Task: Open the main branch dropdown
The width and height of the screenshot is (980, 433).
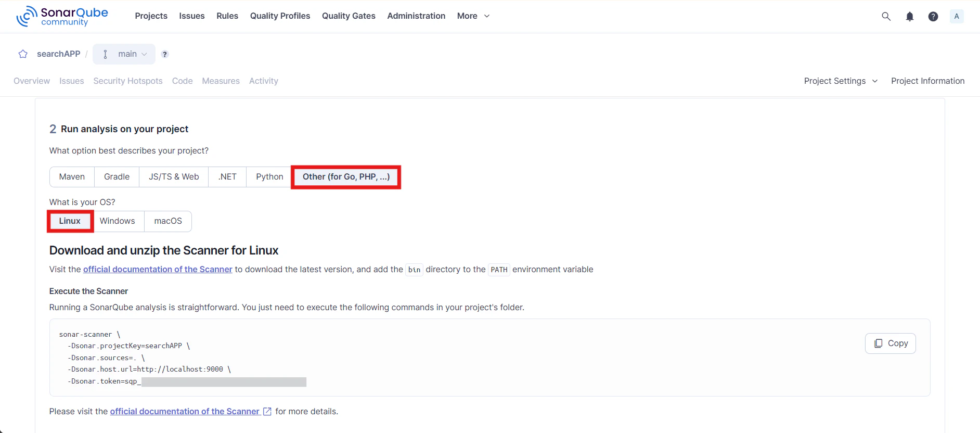Action: (x=124, y=54)
